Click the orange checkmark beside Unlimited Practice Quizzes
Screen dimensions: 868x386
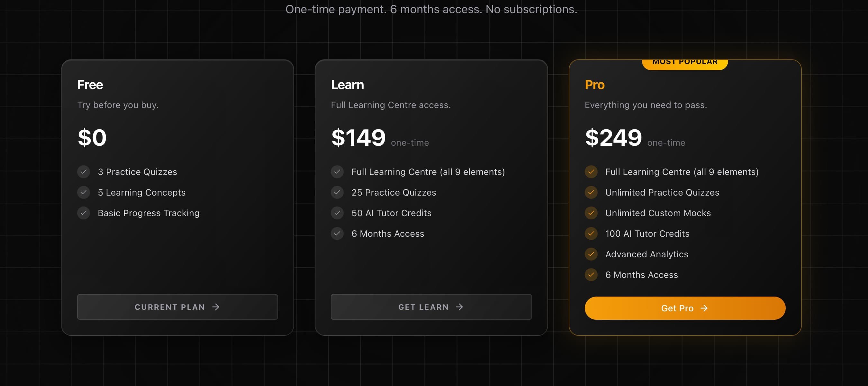tap(591, 192)
